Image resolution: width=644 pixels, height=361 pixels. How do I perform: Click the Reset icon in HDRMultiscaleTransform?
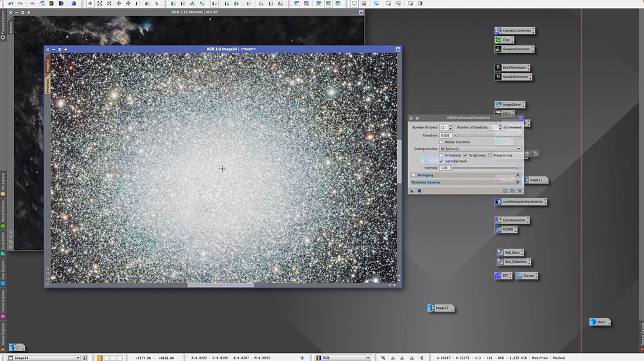[520, 191]
